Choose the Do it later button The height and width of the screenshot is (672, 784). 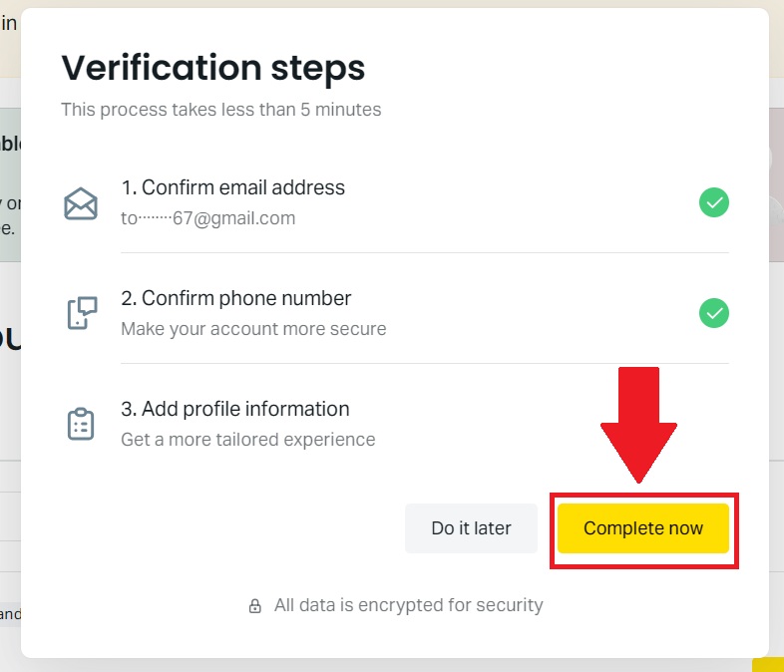[471, 528]
